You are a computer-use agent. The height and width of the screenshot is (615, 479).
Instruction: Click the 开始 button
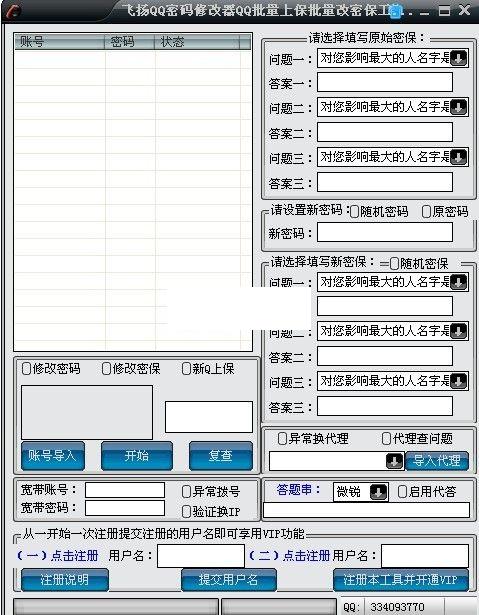point(137,456)
